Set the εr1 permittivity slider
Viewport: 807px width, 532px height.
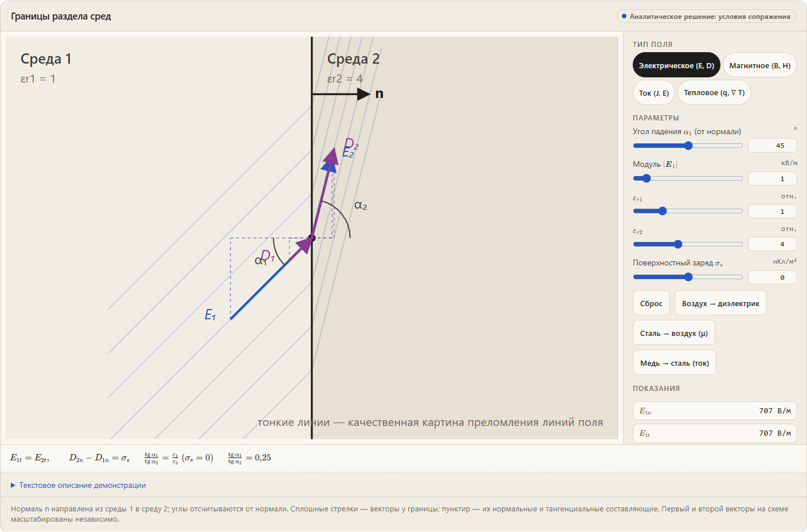click(x=688, y=211)
